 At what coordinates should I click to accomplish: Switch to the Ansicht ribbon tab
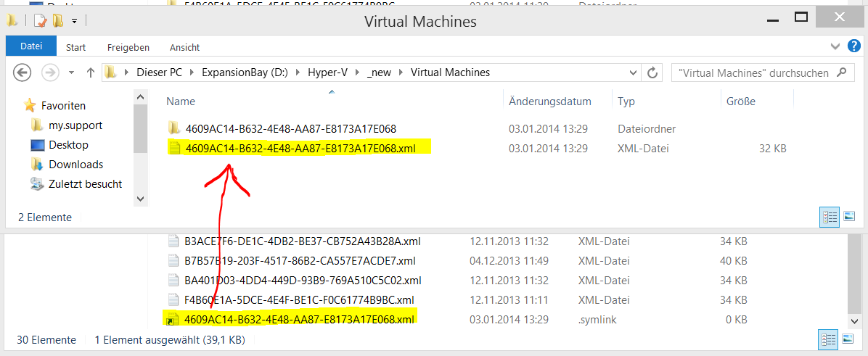point(184,48)
